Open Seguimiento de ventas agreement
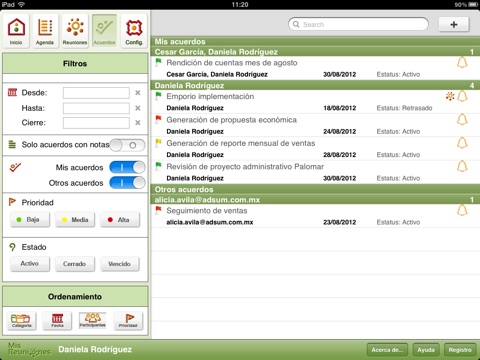The image size is (480, 360). point(315,216)
